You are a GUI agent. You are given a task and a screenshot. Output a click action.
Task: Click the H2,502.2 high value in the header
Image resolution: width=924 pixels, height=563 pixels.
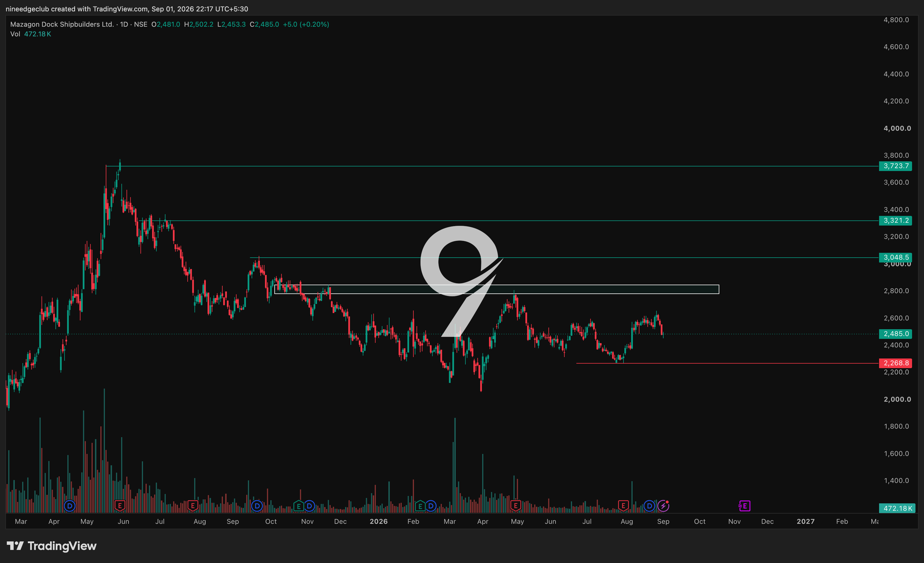[198, 24]
